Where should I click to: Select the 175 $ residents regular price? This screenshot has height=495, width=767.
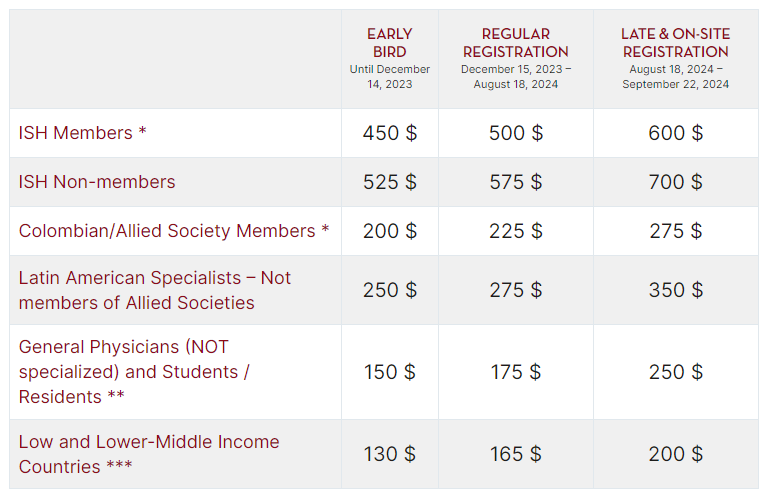516,372
